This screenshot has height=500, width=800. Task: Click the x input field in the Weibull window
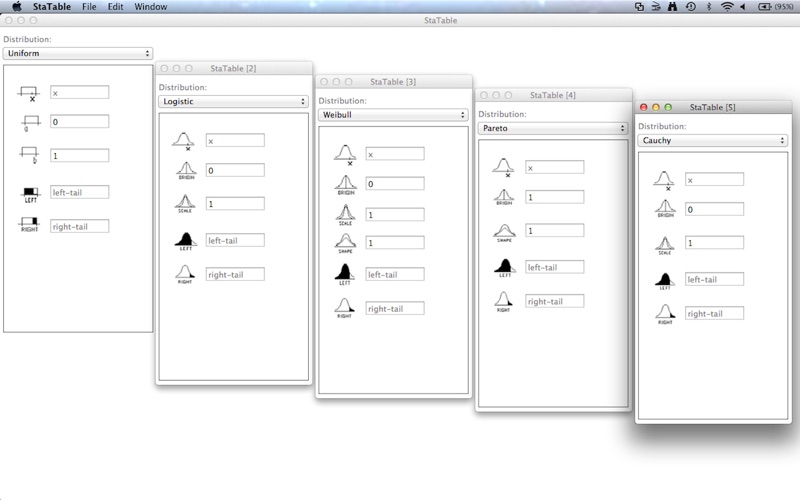coord(394,154)
